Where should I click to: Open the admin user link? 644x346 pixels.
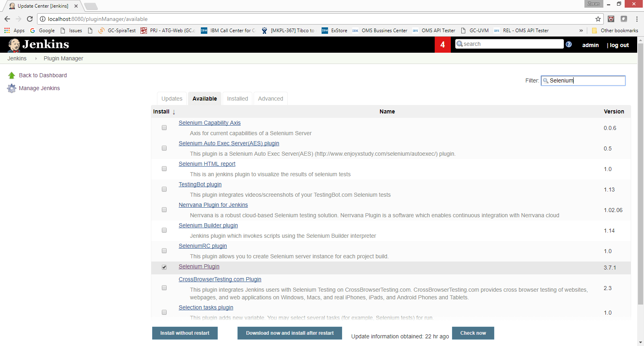point(590,45)
